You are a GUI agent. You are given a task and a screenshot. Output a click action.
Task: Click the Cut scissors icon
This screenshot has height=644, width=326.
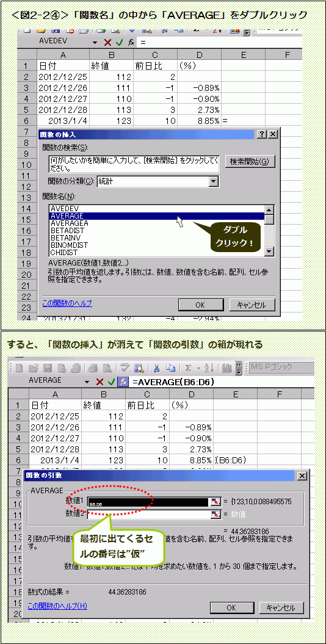pos(156,367)
